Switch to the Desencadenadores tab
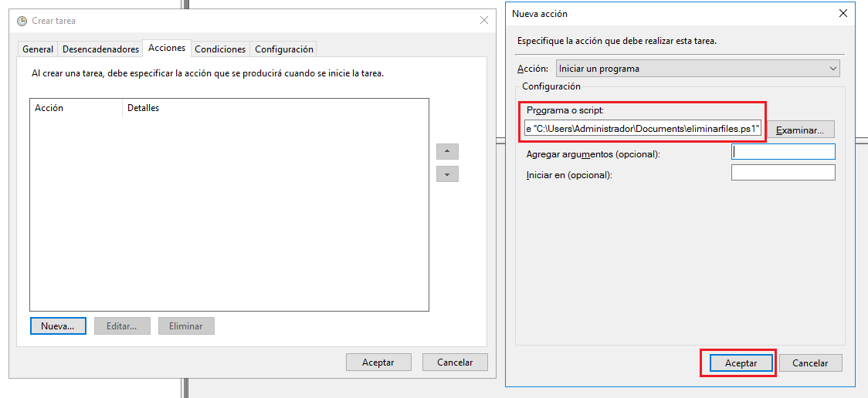This screenshot has width=868, height=398. coord(100,49)
